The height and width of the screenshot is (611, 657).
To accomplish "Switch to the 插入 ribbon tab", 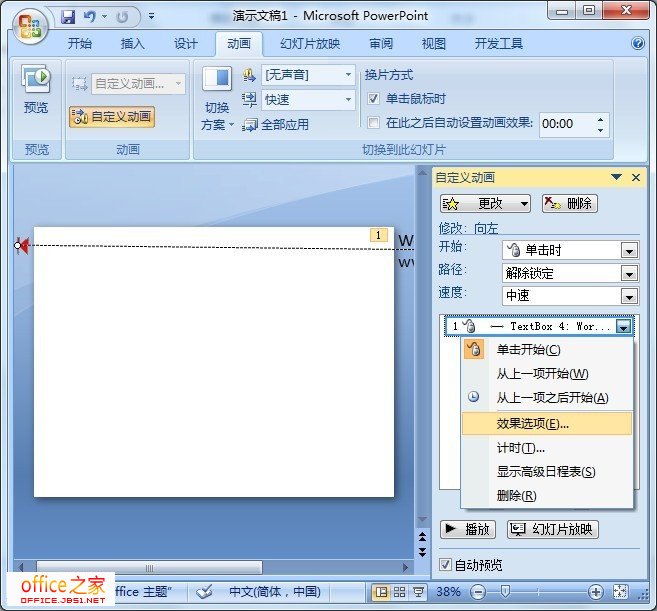I will [132, 44].
